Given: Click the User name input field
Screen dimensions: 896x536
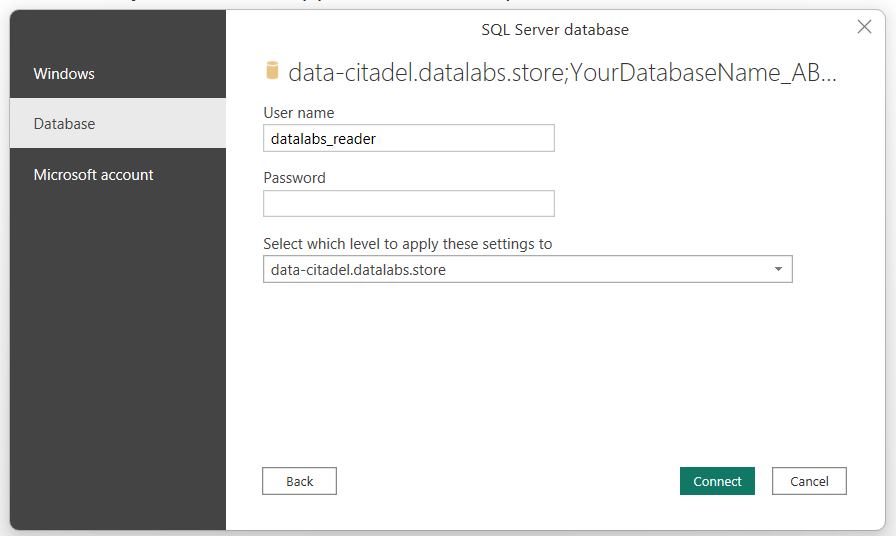Looking at the screenshot, I should [x=409, y=138].
